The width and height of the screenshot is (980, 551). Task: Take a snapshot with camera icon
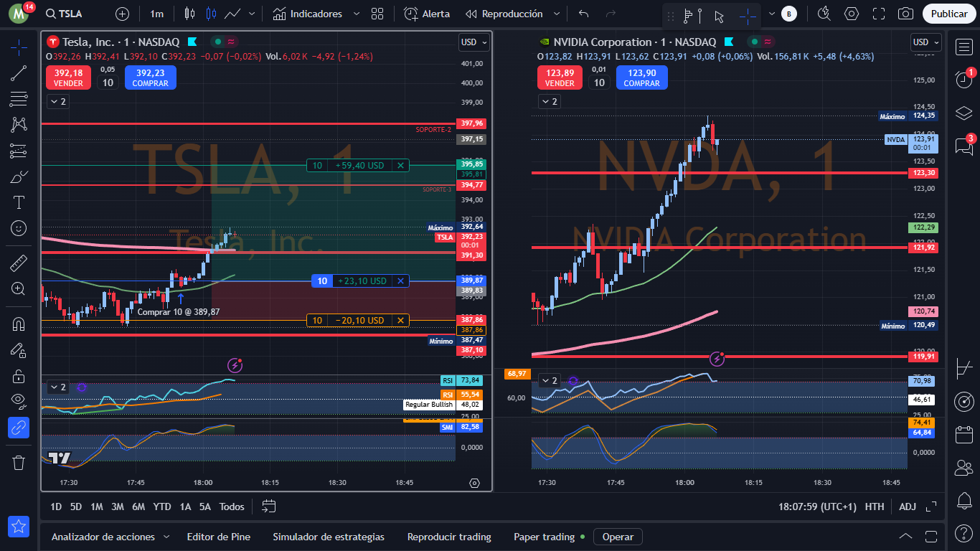coord(906,14)
